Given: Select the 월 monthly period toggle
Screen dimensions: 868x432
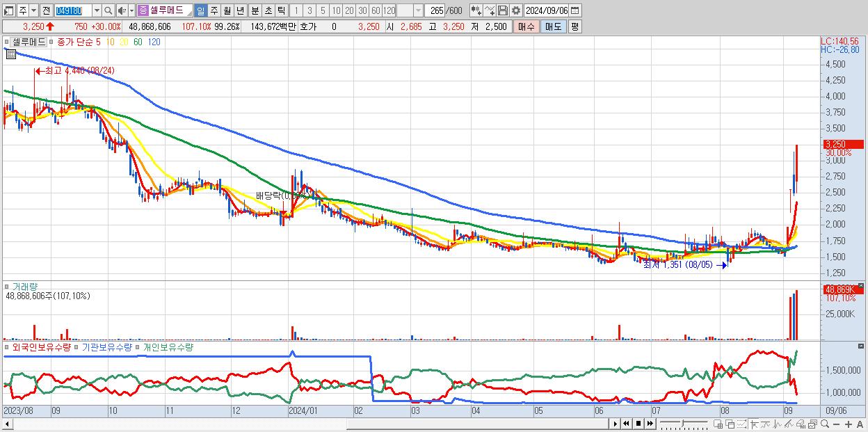Looking at the screenshot, I should (227, 11).
